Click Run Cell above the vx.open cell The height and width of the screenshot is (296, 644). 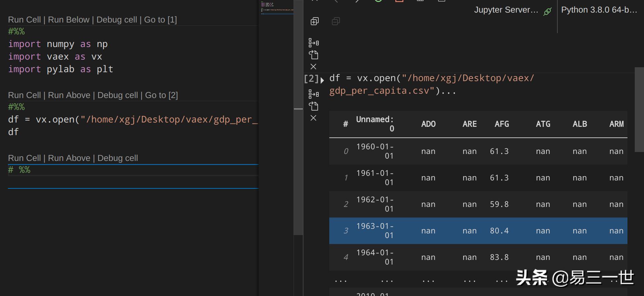(x=24, y=95)
